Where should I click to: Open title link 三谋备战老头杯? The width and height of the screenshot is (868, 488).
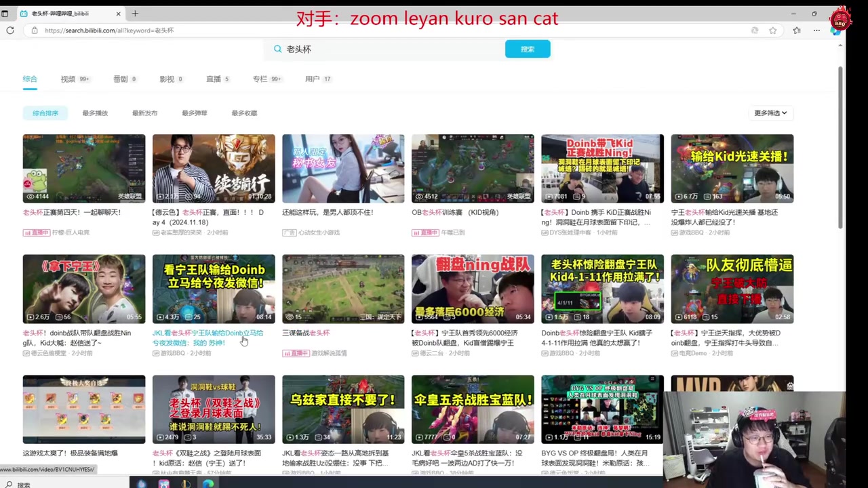(306, 333)
